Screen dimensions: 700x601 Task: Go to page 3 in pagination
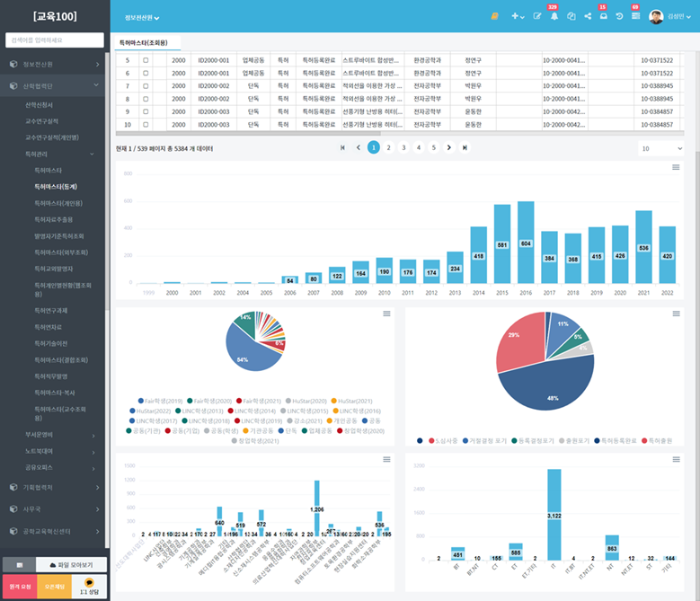click(403, 147)
